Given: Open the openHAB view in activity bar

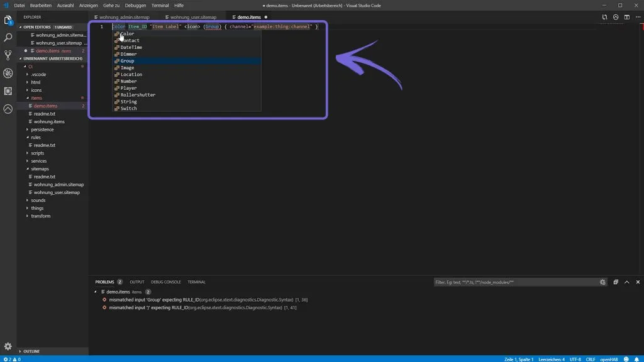Looking at the screenshot, I should point(8,109).
